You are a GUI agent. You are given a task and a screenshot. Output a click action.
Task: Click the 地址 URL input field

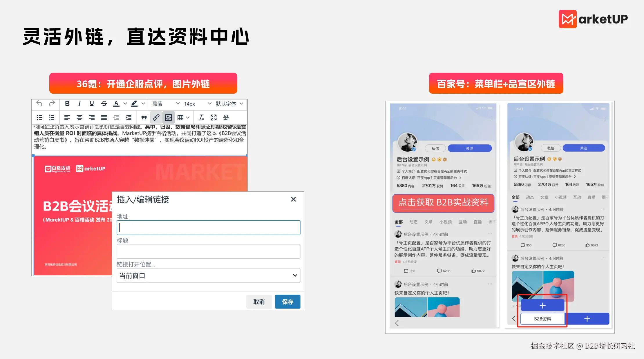point(208,228)
